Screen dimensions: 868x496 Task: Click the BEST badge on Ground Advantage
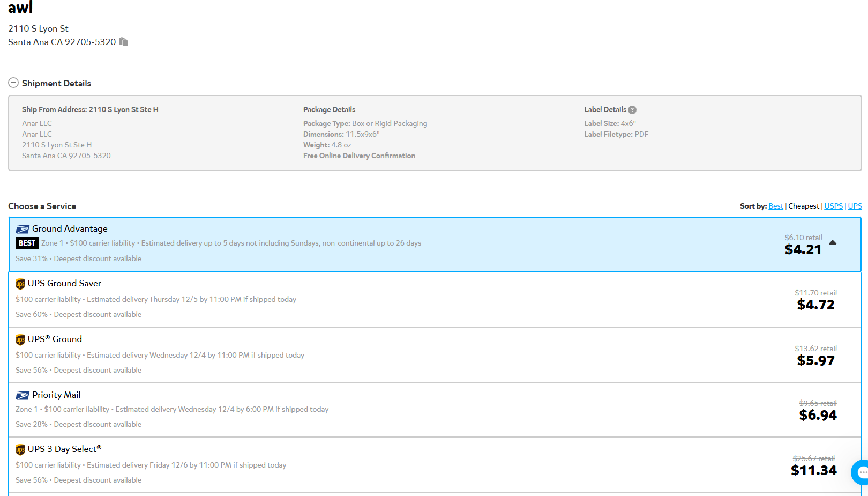pos(27,243)
